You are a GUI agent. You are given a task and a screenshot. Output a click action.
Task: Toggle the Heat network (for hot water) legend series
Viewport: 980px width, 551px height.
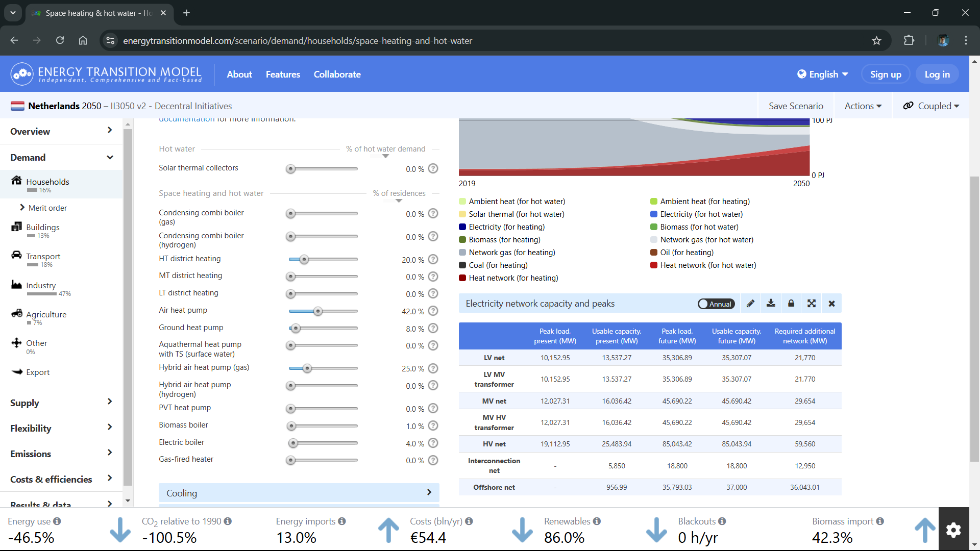point(703,265)
